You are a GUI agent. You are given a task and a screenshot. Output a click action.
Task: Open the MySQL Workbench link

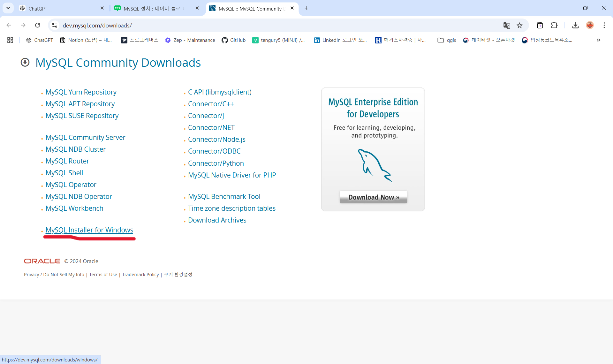point(74,208)
